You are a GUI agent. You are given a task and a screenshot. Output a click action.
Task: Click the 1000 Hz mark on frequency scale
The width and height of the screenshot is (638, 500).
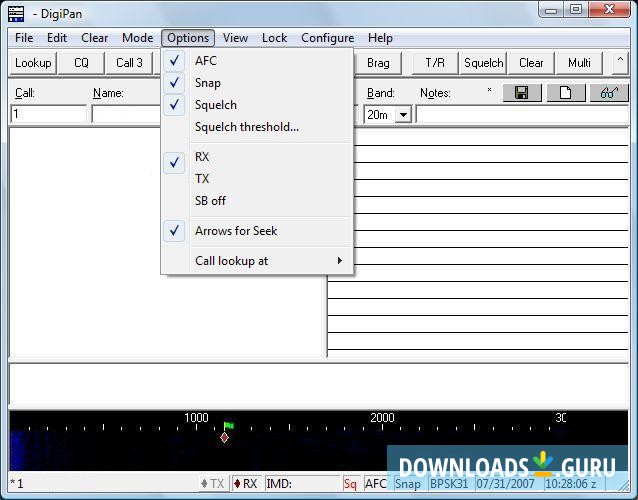point(196,418)
